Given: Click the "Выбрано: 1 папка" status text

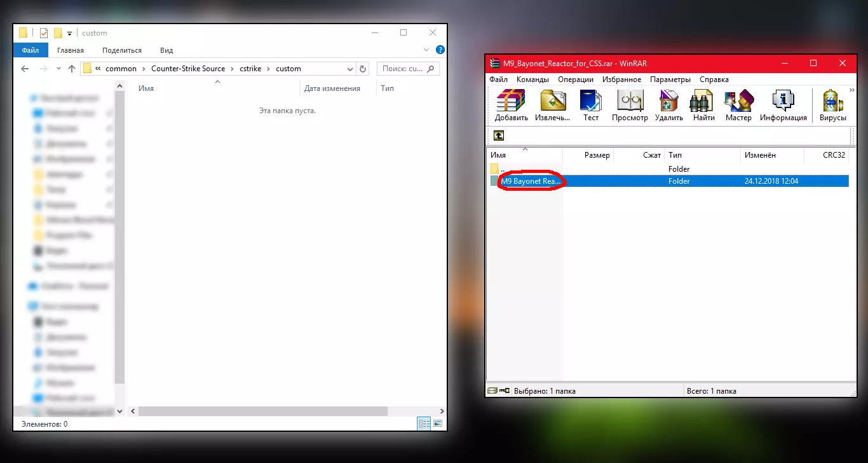Looking at the screenshot, I should click(x=545, y=391).
